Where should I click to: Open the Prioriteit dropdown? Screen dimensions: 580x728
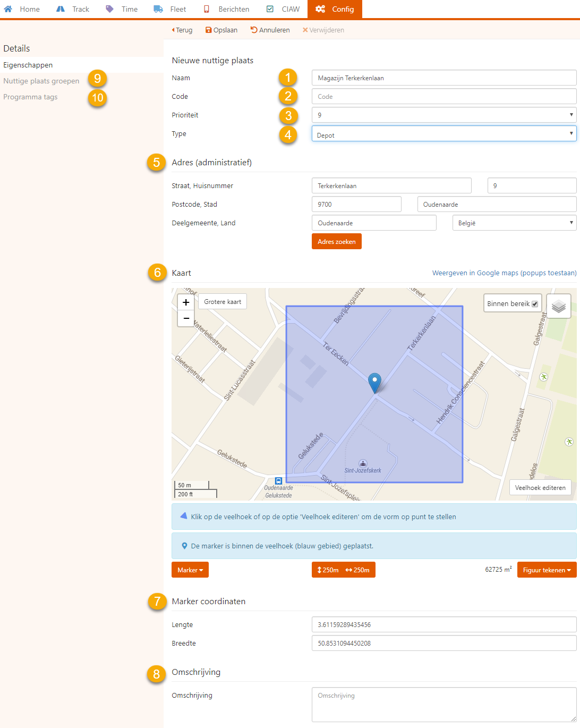click(443, 115)
